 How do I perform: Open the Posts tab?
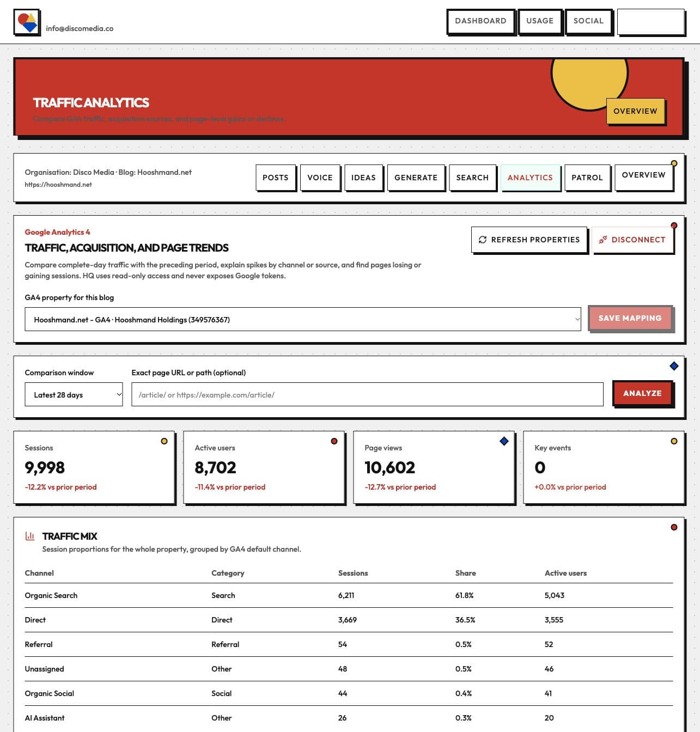click(x=276, y=178)
